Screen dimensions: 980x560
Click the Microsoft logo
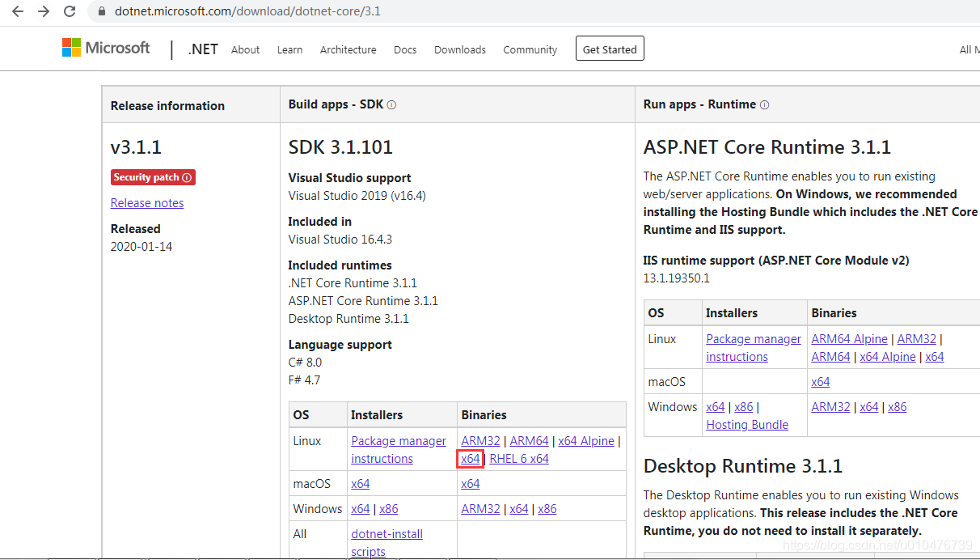pos(106,48)
